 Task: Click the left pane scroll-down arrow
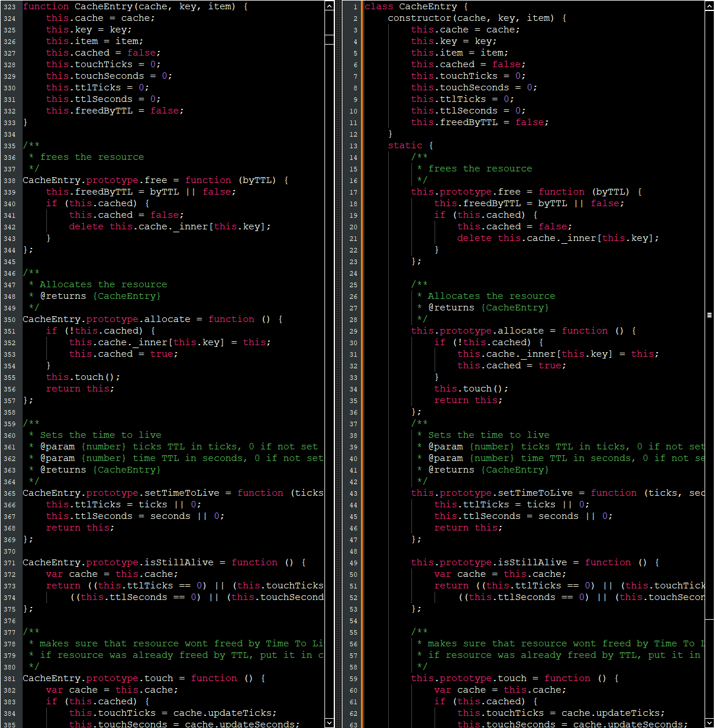(329, 722)
